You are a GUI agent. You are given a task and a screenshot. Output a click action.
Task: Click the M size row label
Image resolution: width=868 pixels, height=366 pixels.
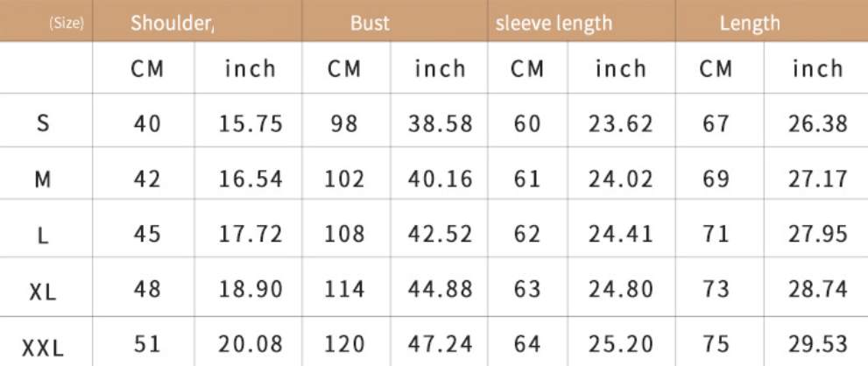(x=43, y=179)
